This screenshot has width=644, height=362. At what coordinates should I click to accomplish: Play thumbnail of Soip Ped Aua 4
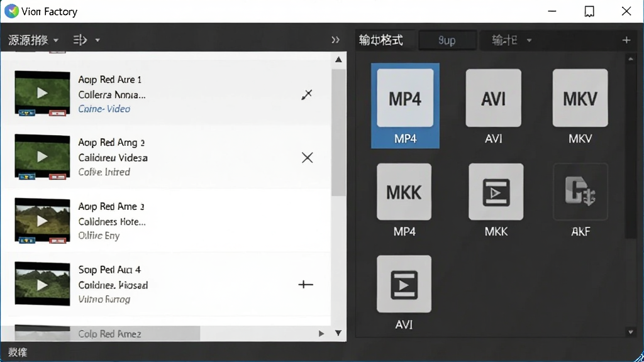tap(42, 285)
